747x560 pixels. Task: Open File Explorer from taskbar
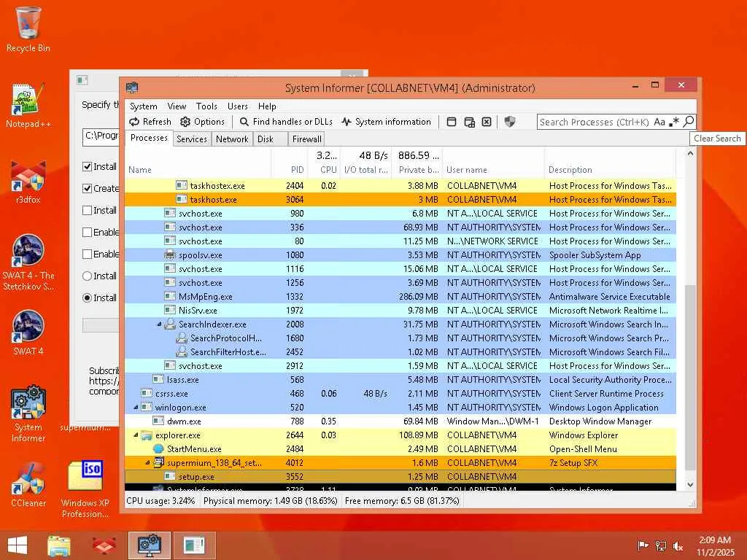pyautogui.click(x=59, y=545)
